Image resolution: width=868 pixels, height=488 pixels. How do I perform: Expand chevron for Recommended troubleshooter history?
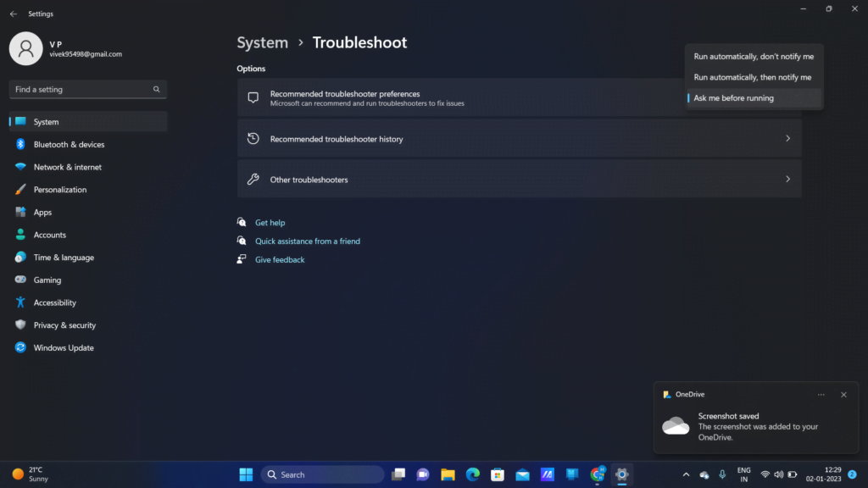[x=787, y=138]
